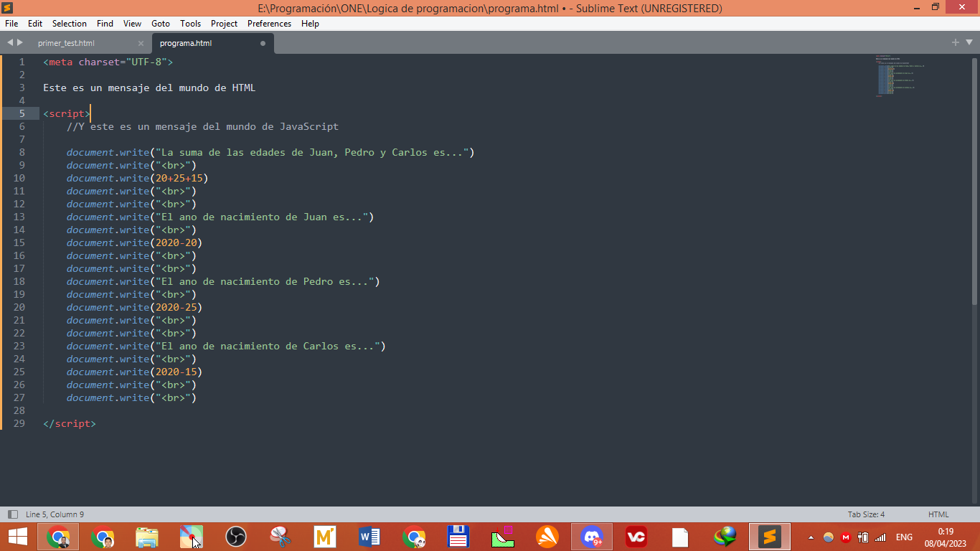The height and width of the screenshot is (551, 980).
Task: Click the minimap code preview
Action: 900,75
